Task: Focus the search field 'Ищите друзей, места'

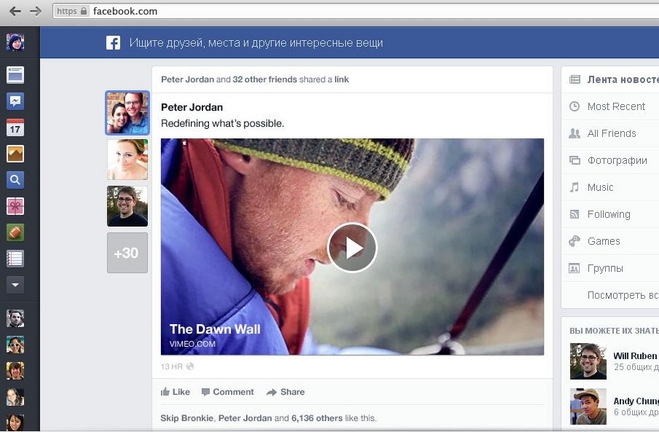Action: pos(256,43)
